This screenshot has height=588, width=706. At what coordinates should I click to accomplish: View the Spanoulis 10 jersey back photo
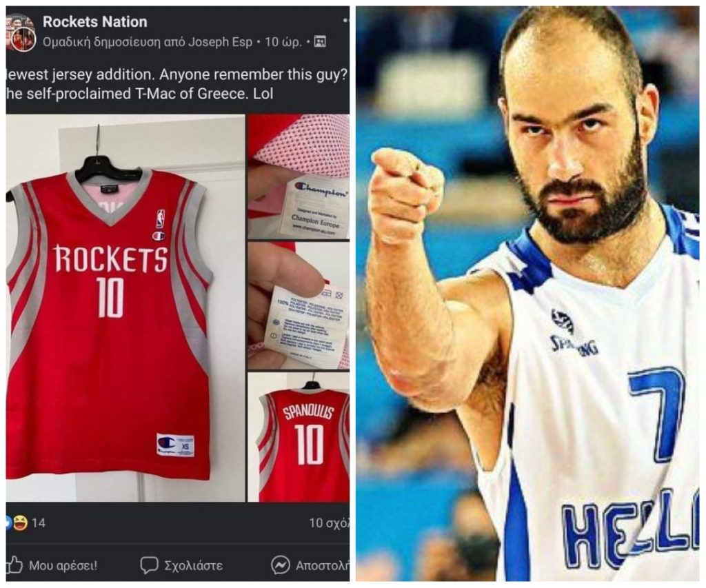[299, 437]
